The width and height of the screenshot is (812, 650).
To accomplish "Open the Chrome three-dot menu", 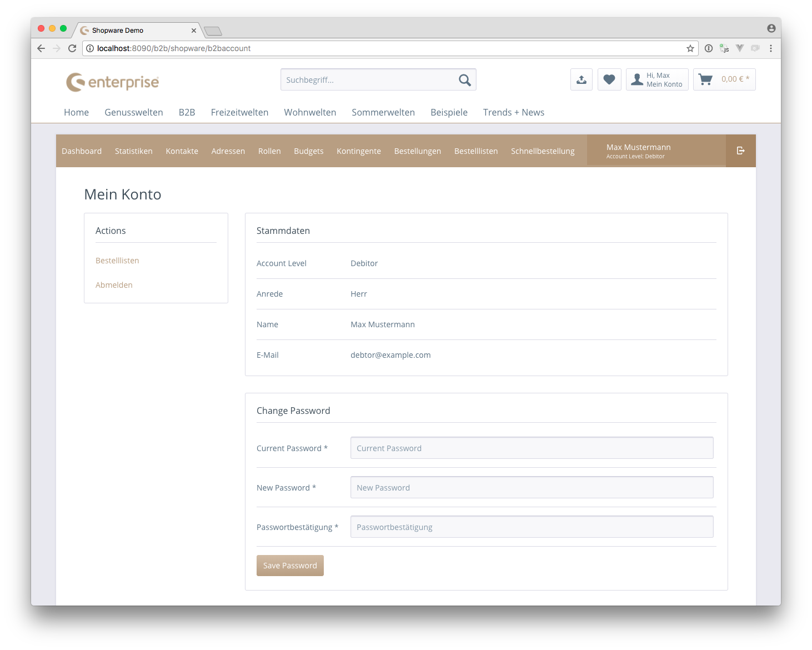I will (771, 48).
